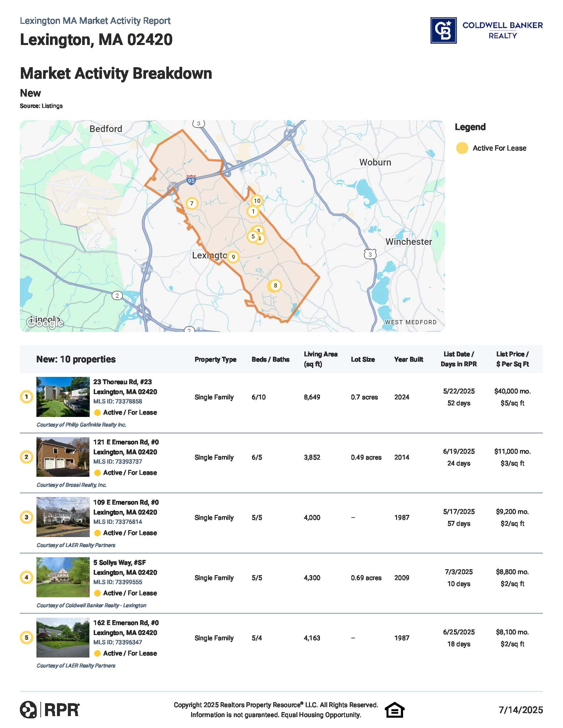The height and width of the screenshot is (728, 563).
Task: Click number badge 2 beside 121 E Emerson Rd
Action: click(x=26, y=457)
